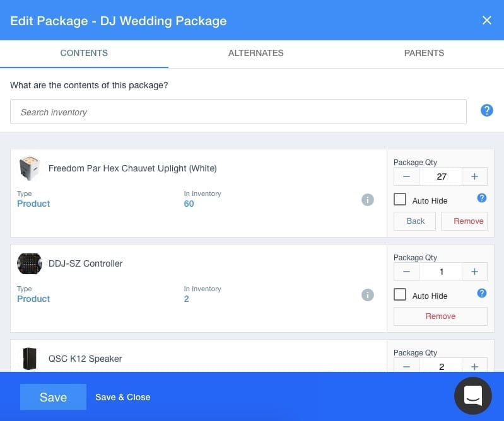Enable Auto Hide for Freedom Par Hex Uplight
This screenshot has height=421, width=504.
(400, 200)
